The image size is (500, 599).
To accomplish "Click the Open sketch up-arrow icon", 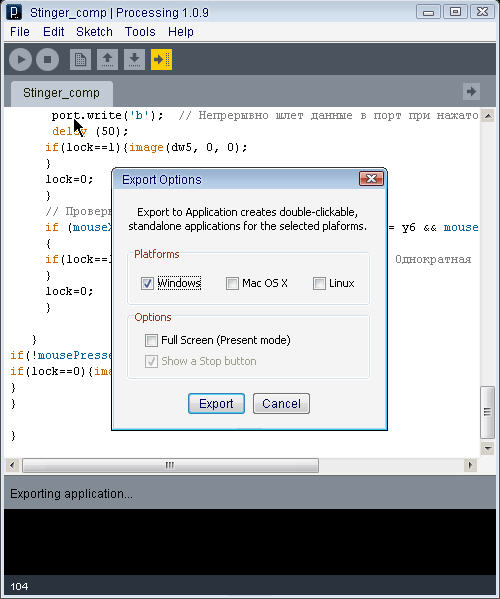I will click(107, 60).
